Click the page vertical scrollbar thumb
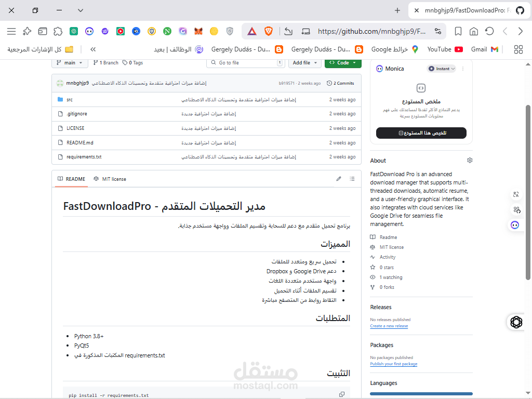 (528, 192)
